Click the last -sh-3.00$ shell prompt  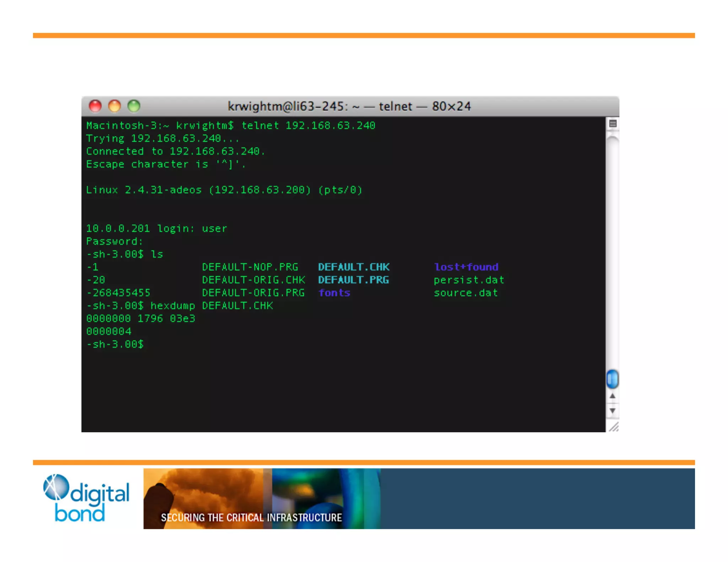point(115,344)
